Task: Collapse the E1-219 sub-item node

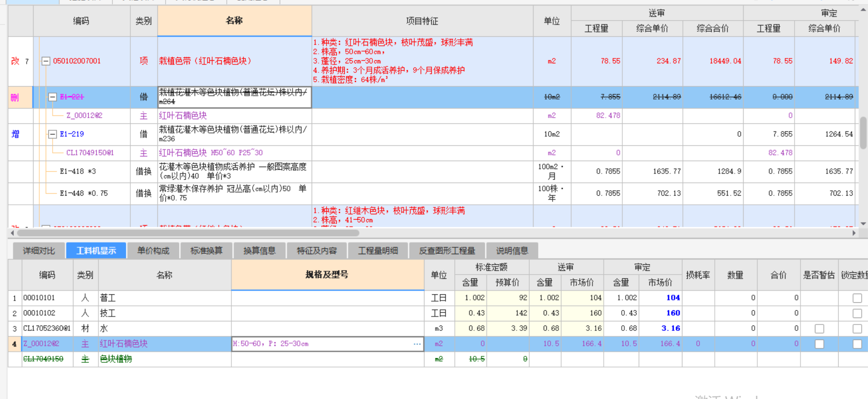Action: point(53,134)
